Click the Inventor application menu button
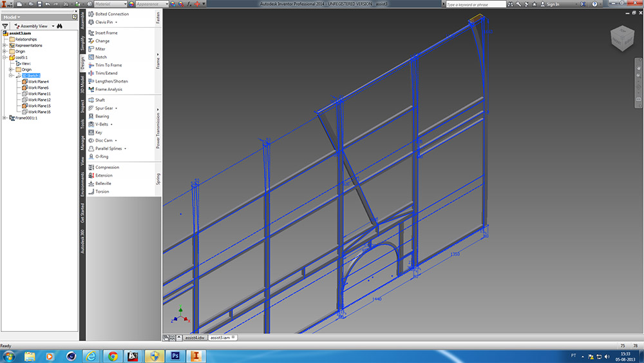 point(6,4)
